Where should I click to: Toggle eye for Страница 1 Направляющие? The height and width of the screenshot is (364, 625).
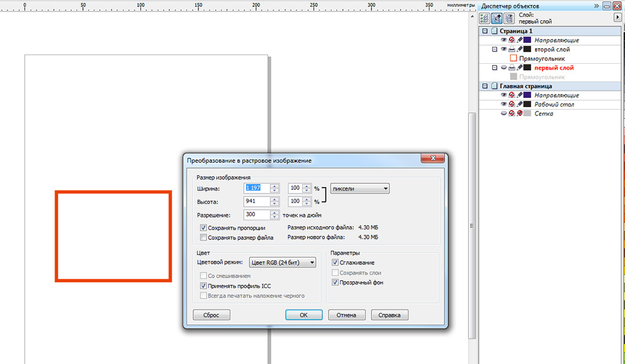(x=504, y=40)
